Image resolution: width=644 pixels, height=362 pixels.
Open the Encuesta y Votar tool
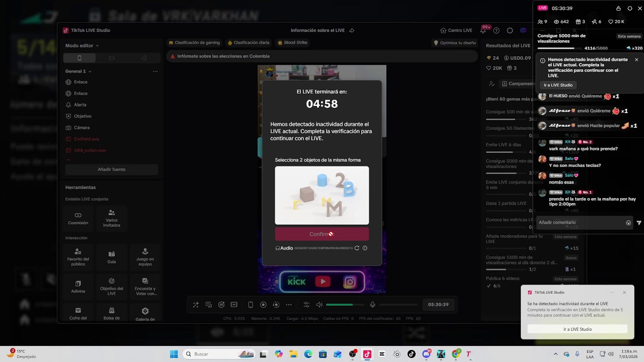(145, 286)
